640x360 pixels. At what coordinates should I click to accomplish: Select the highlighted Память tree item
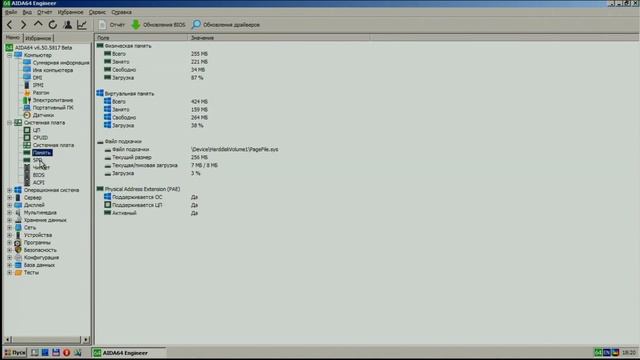click(42, 153)
